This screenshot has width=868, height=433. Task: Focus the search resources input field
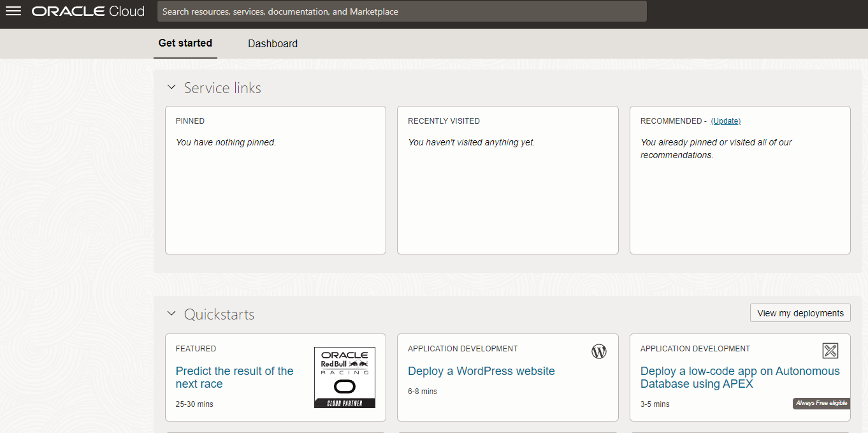[x=402, y=11]
